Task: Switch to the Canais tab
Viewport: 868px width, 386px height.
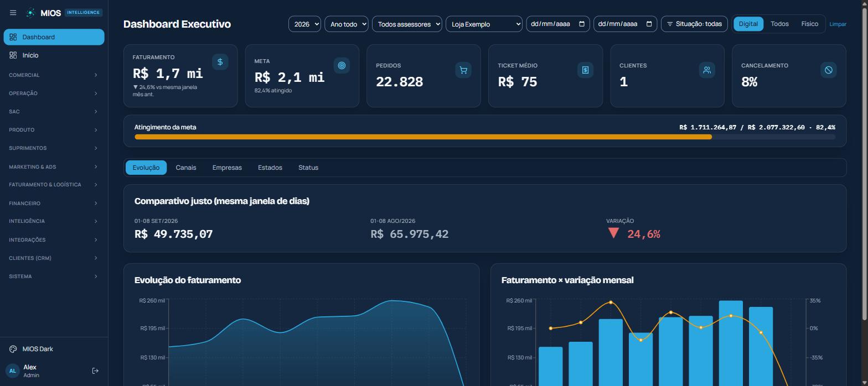Action: 186,168
